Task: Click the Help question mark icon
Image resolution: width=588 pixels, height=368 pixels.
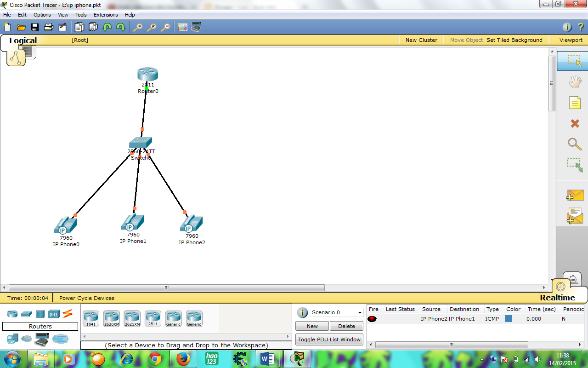Action: click(580, 27)
